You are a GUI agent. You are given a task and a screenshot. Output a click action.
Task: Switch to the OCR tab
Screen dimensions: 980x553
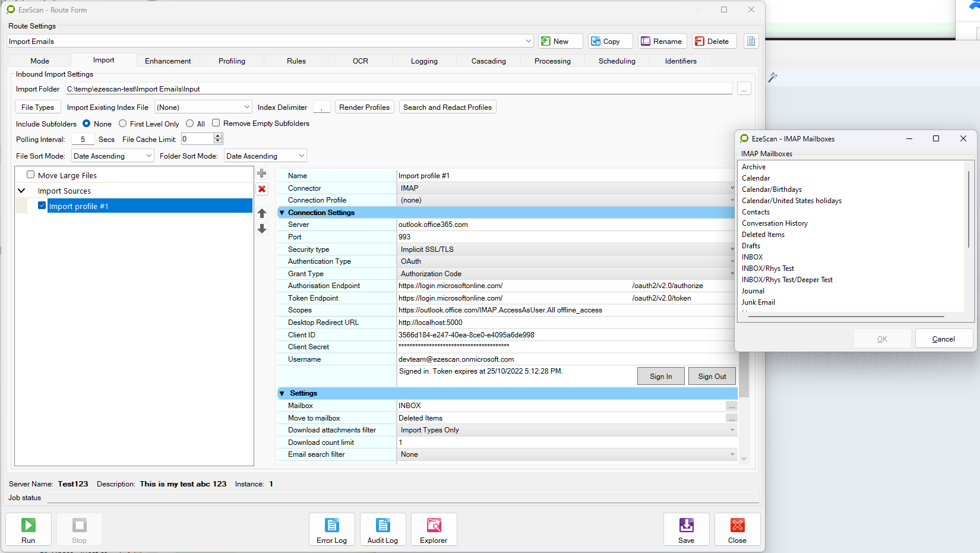360,61
